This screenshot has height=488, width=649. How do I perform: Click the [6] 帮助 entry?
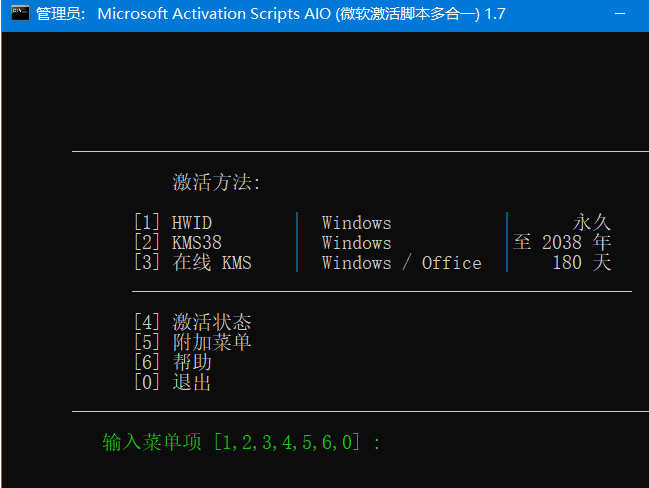(173, 362)
